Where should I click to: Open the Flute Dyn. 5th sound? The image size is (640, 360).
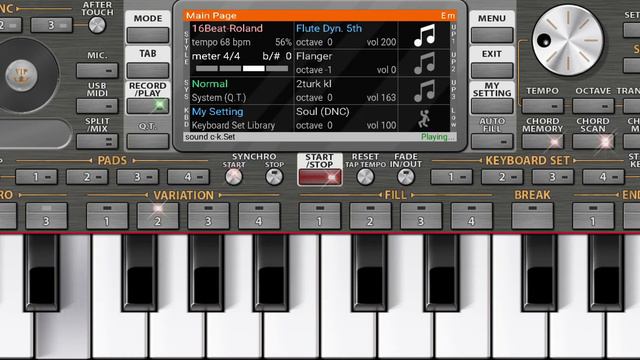pyautogui.click(x=329, y=29)
